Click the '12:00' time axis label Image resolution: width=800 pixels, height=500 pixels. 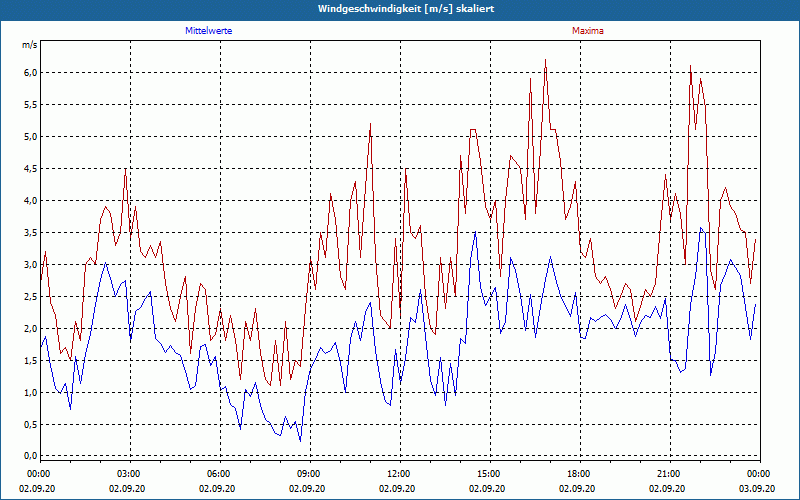397,474
